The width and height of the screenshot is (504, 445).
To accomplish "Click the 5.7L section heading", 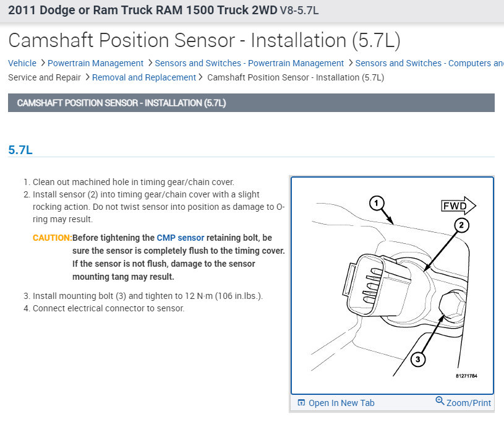I will tap(20, 150).
